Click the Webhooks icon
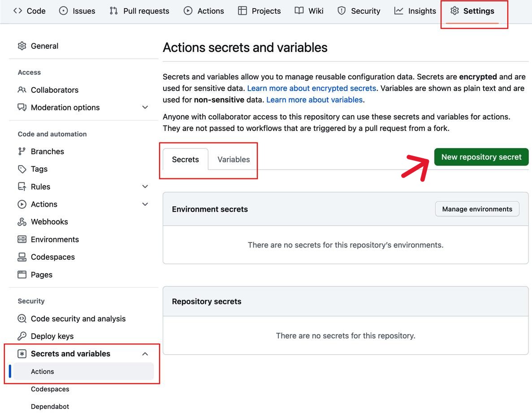The height and width of the screenshot is (413, 532). [x=22, y=222]
